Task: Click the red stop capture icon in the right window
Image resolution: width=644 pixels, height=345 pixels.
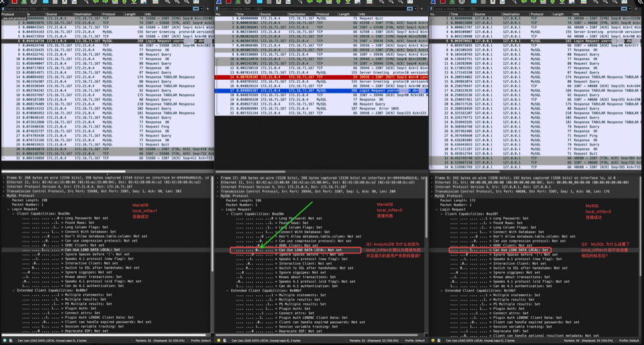Action: tap(443, 3)
